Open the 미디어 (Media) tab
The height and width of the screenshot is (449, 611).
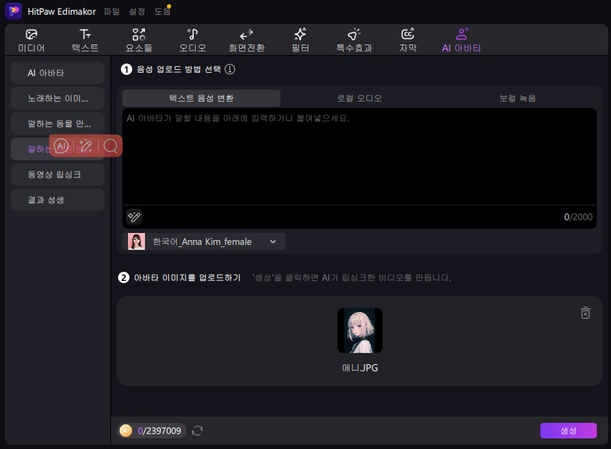pyautogui.click(x=31, y=40)
